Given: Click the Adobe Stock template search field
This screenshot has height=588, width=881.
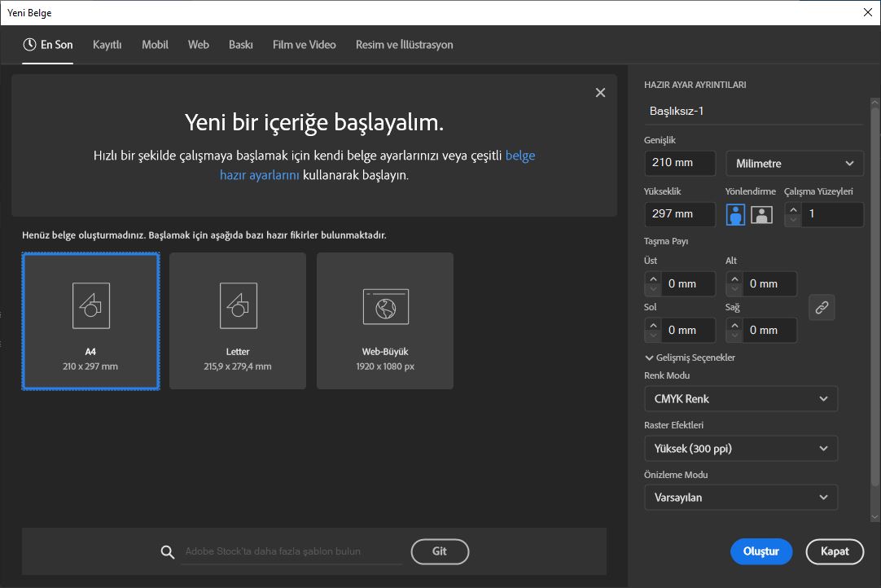Looking at the screenshot, I should point(291,551).
